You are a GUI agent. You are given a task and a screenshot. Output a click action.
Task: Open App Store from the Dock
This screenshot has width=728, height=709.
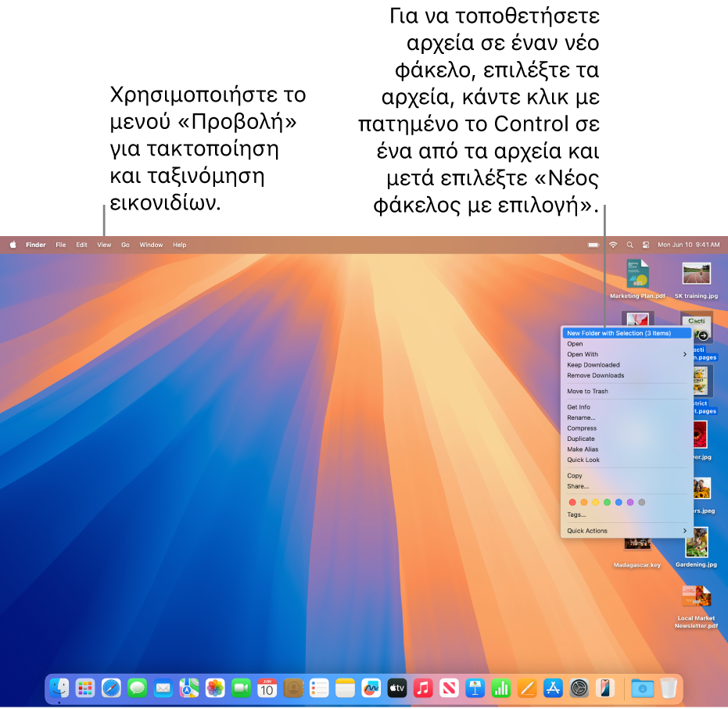[553, 688]
